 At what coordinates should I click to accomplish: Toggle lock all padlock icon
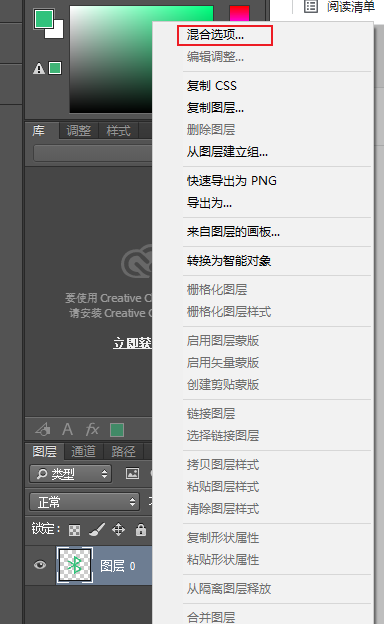coord(141,530)
